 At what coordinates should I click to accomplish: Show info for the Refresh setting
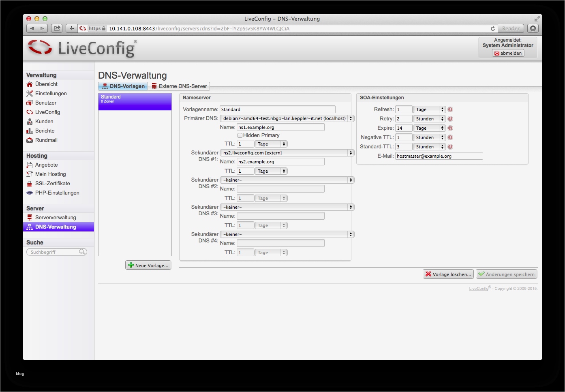[x=450, y=109]
